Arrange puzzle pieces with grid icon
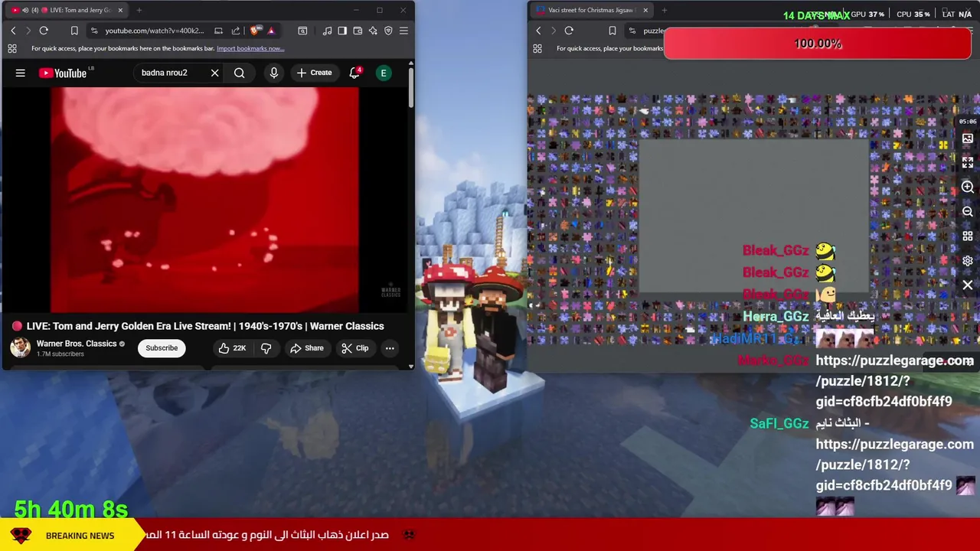Screen dimensions: 980x551 [968, 236]
